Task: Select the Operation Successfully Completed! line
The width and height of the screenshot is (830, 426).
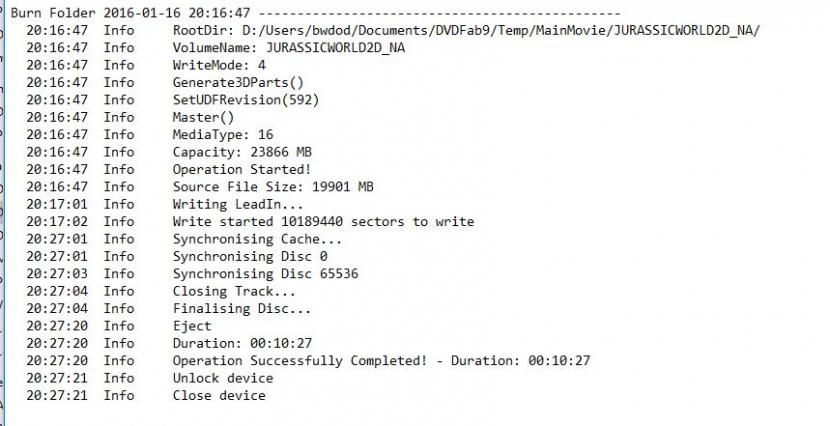Action: [381, 361]
